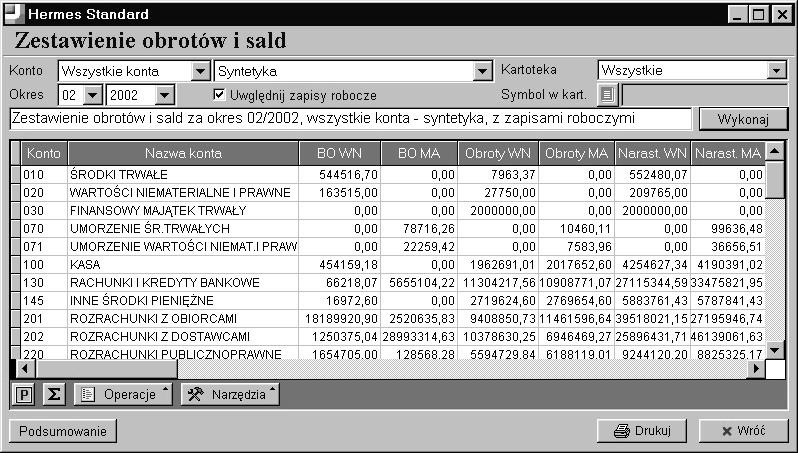The width and height of the screenshot is (798, 453).
Task: Click the Obroty MA column header
Action: (x=577, y=153)
